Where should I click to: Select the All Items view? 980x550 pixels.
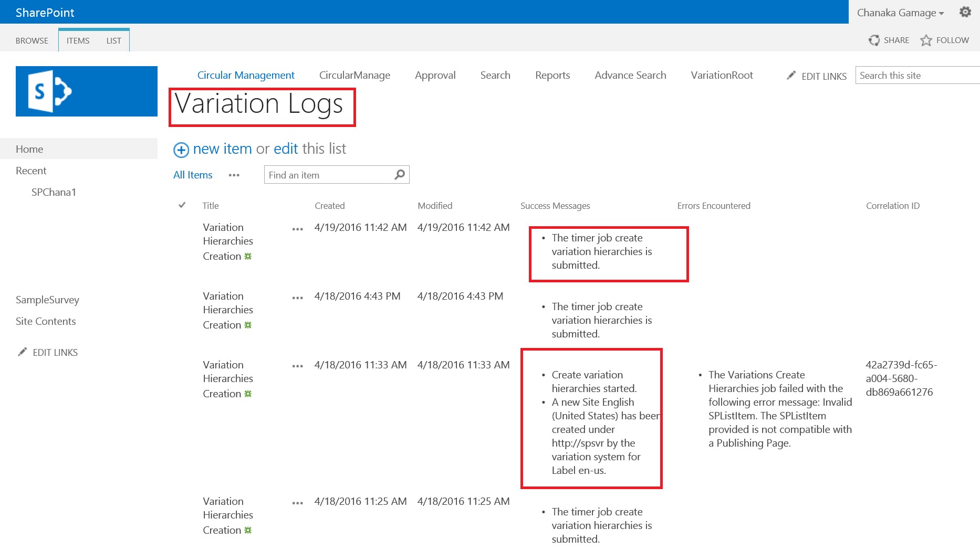[193, 175]
